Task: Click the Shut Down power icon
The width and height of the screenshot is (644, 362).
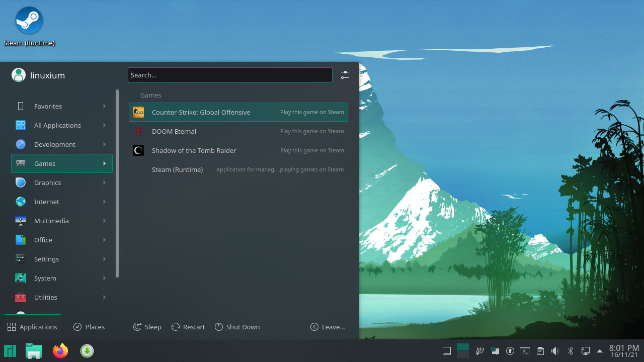Action: (219, 327)
